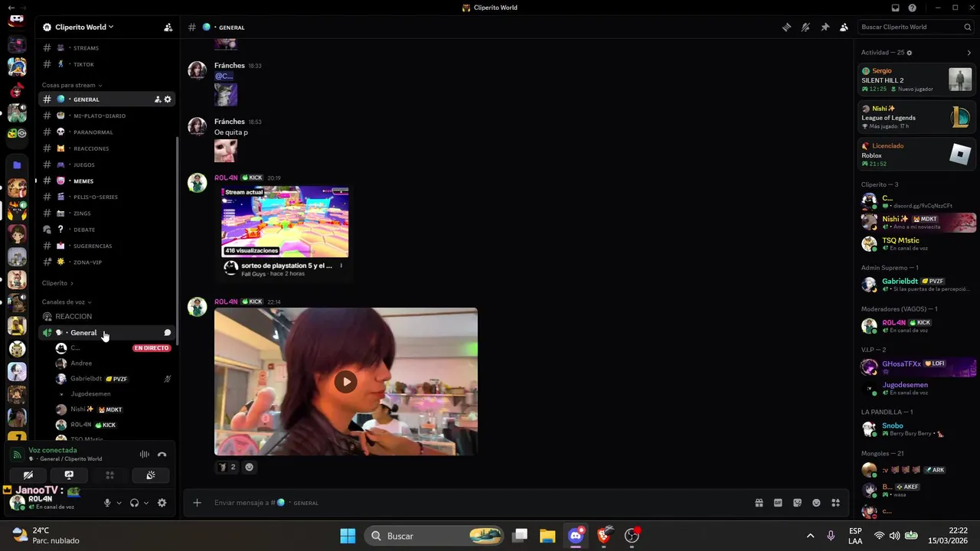Open User Settings gear icon
Screen dimensions: 980x551
[162, 503]
